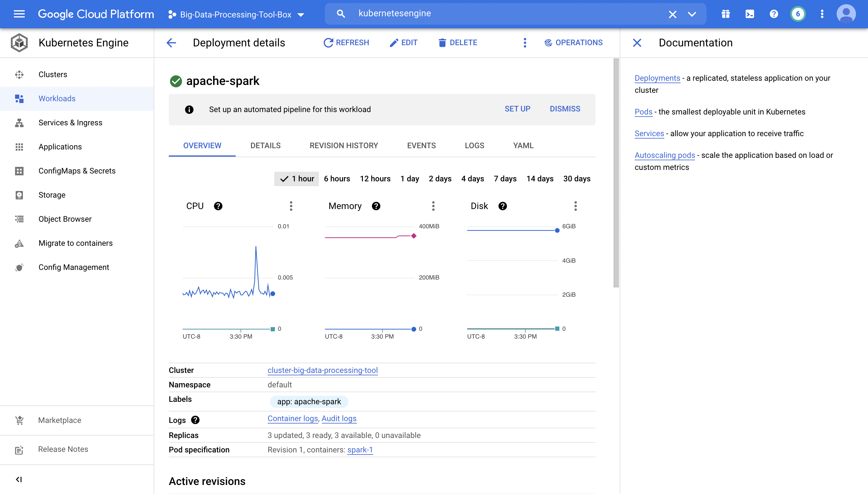Expand the Big-Data-Processing-Tool-Box project selector
The width and height of the screenshot is (868, 494).
[x=301, y=14]
